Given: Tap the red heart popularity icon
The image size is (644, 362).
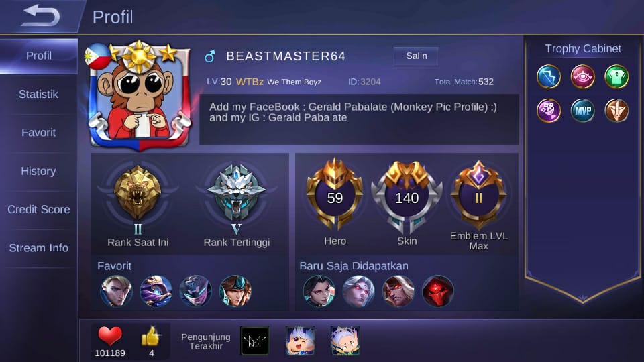Looking at the screenshot, I should pyautogui.click(x=109, y=336).
